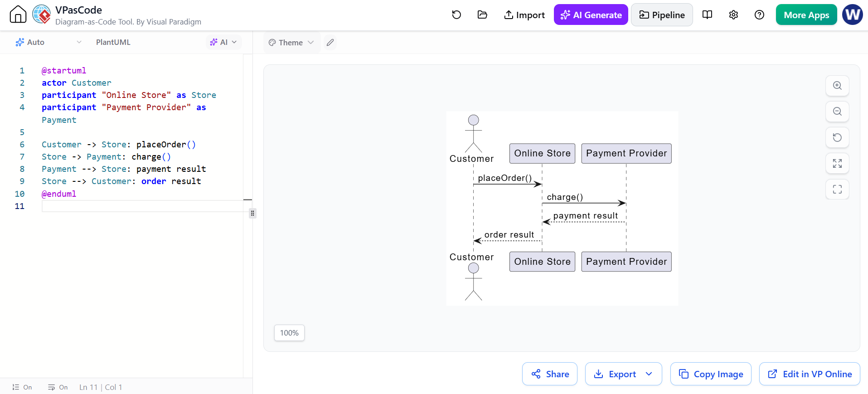Click the undo/reset history icon
The width and height of the screenshot is (868, 394).
click(x=456, y=15)
